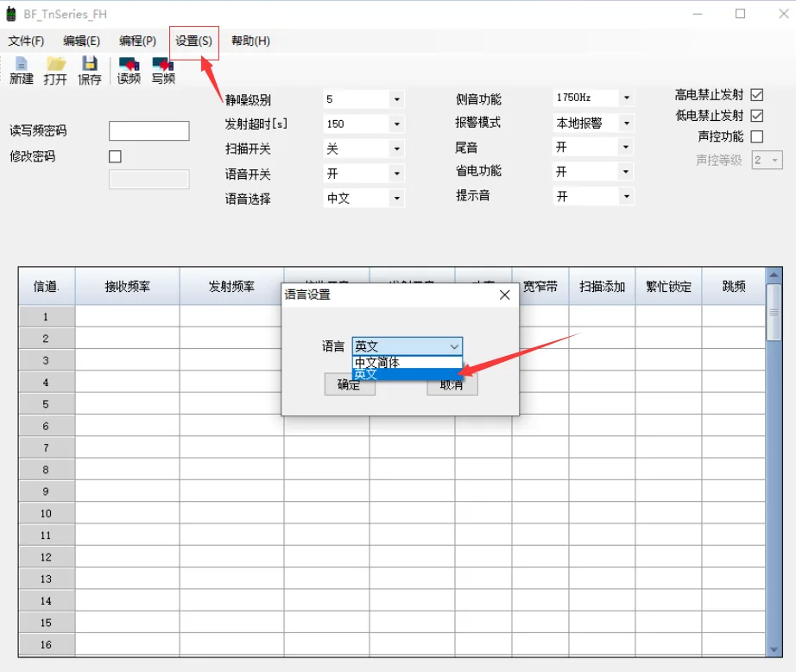
Task: Disable the 高电禁止发射 checkbox
Action: coord(757,95)
